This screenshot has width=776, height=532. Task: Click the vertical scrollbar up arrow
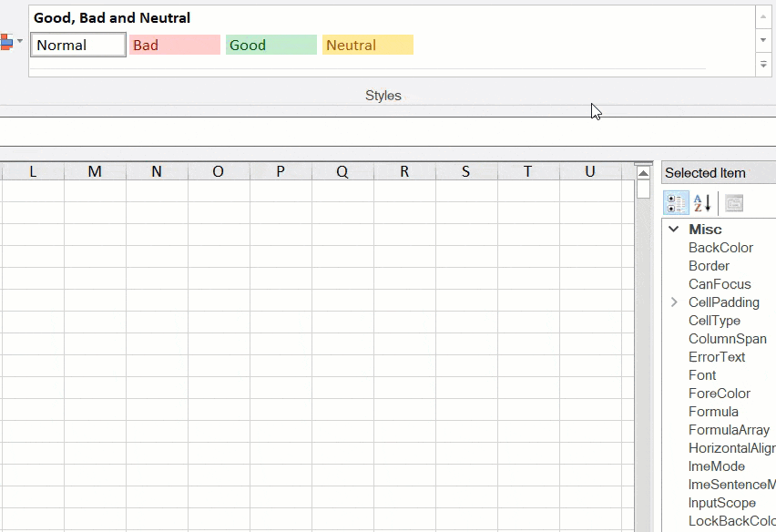pyautogui.click(x=643, y=173)
